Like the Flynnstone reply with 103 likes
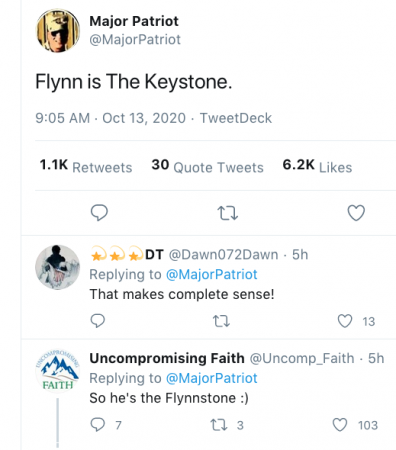The image size is (396, 450). tap(340, 425)
